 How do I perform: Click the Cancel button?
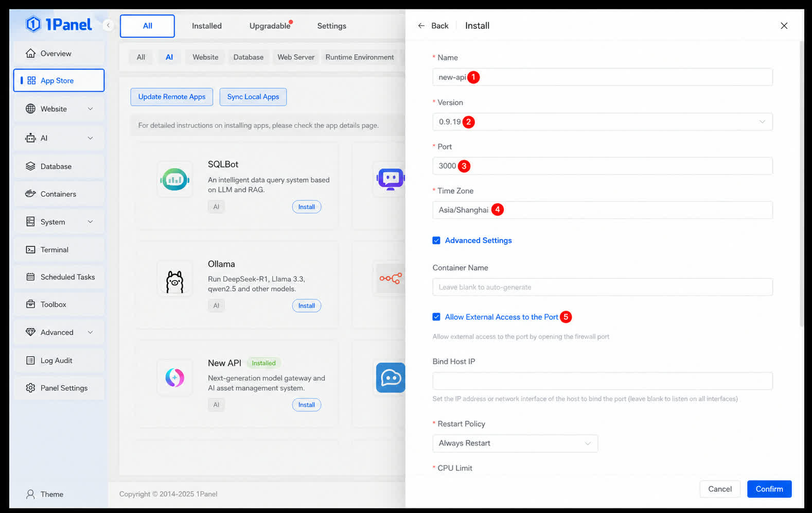point(720,489)
